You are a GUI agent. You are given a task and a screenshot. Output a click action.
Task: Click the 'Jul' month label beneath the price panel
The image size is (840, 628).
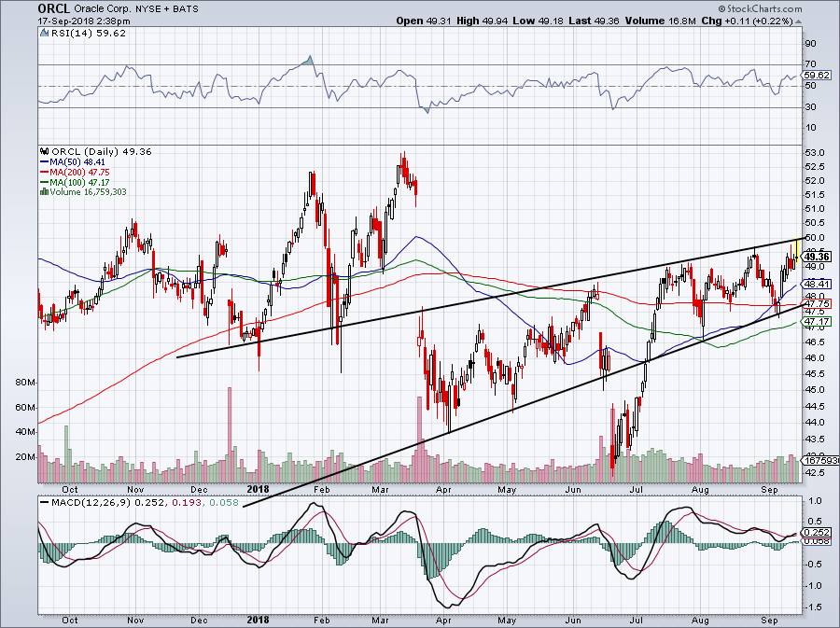coord(637,489)
